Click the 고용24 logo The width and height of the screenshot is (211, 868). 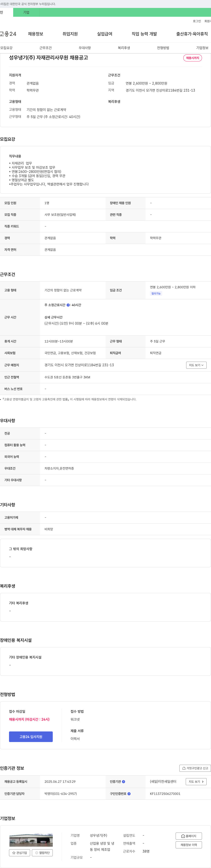tap(8, 34)
